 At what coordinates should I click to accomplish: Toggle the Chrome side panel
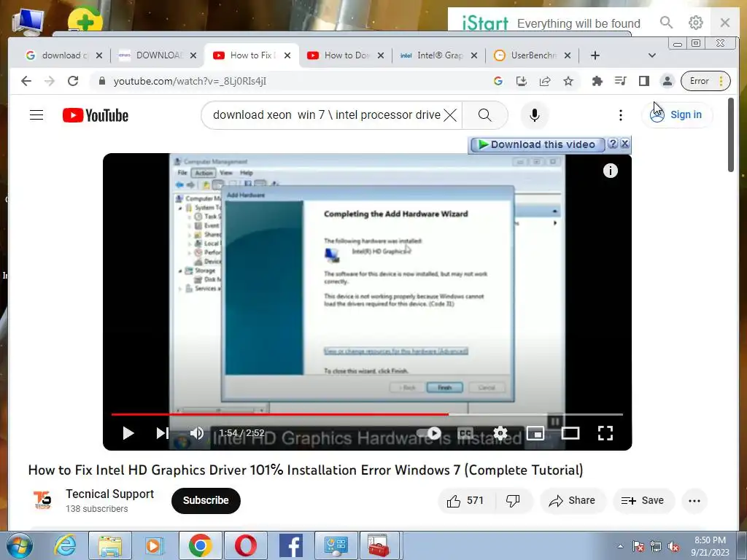coord(643,82)
